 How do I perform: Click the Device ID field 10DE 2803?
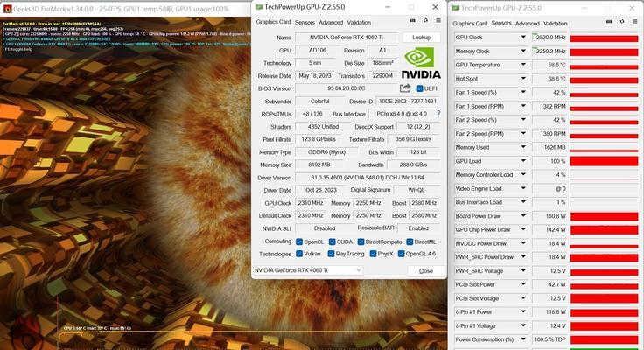pyautogui.click(x=408, y=101)
